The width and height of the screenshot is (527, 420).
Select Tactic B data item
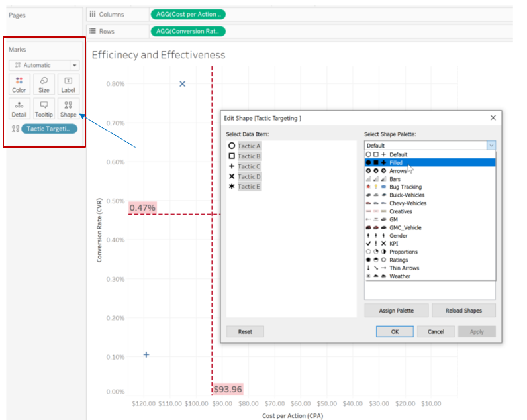click(249, 156)
